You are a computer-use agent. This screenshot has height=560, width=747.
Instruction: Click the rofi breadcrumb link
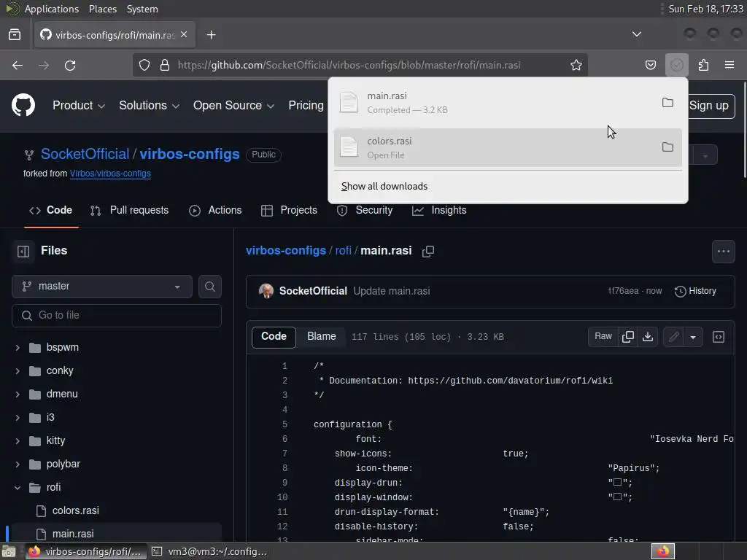pos(343,251)
